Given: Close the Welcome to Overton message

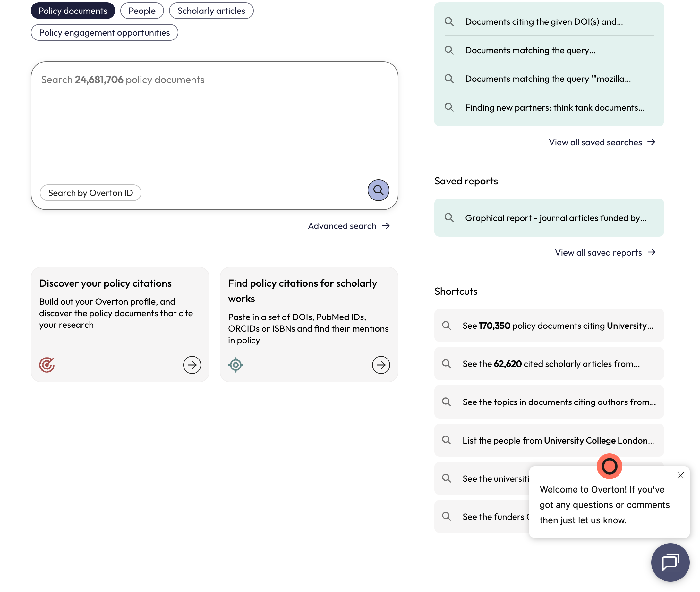Looking at the screenshot, I should tap(680, 475).
